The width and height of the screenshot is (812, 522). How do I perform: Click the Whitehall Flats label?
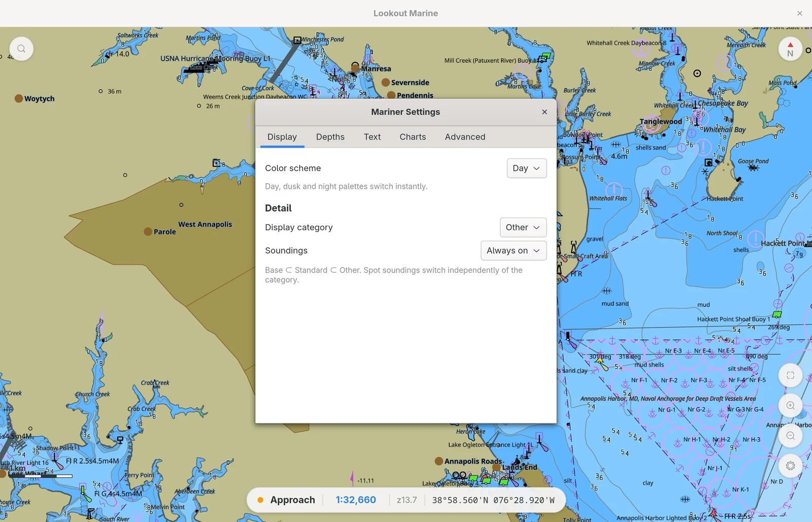pos(608,198)
